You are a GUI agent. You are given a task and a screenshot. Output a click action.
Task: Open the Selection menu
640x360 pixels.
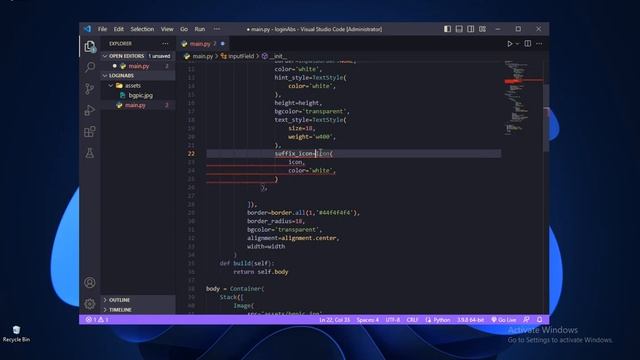coord(142,29)
